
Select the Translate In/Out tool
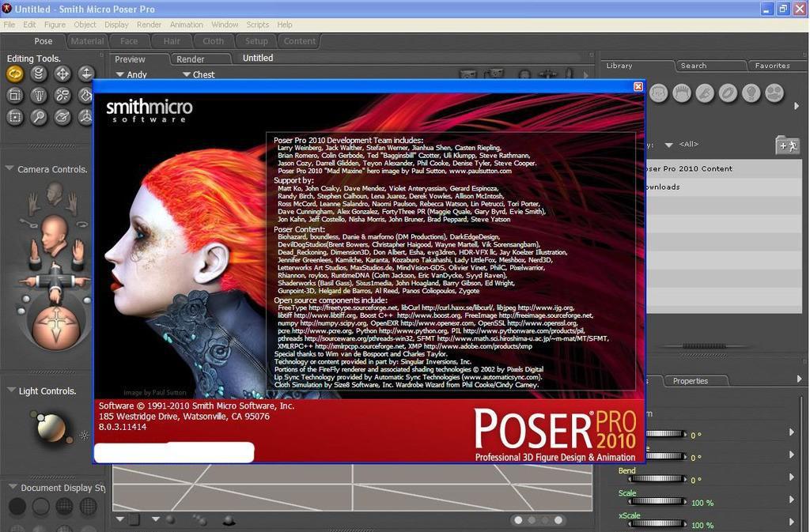(85, 74)
